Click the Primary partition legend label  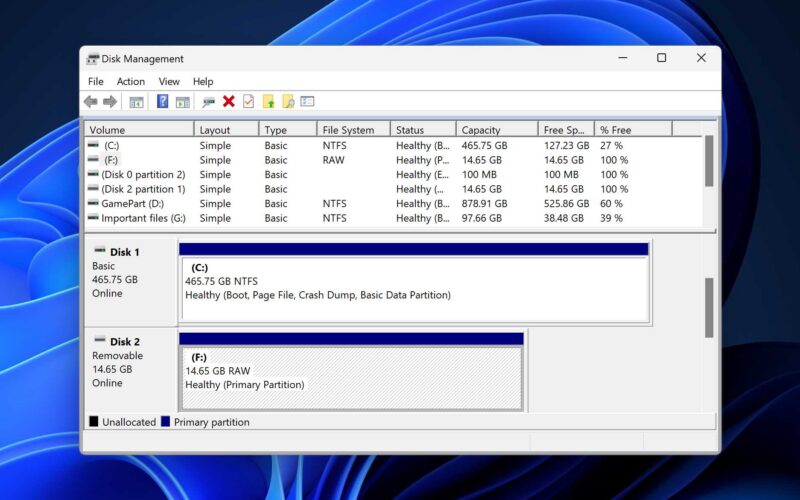coord(212,422)
